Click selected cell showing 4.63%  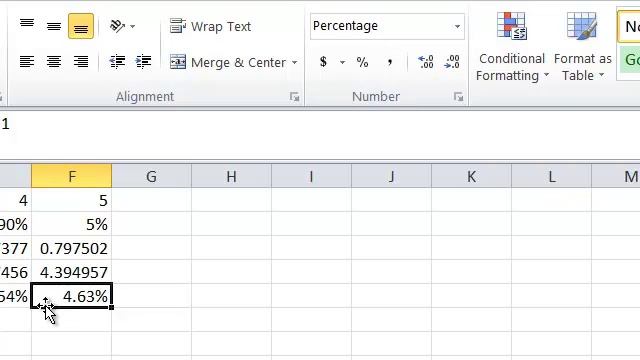pos(71,296)
